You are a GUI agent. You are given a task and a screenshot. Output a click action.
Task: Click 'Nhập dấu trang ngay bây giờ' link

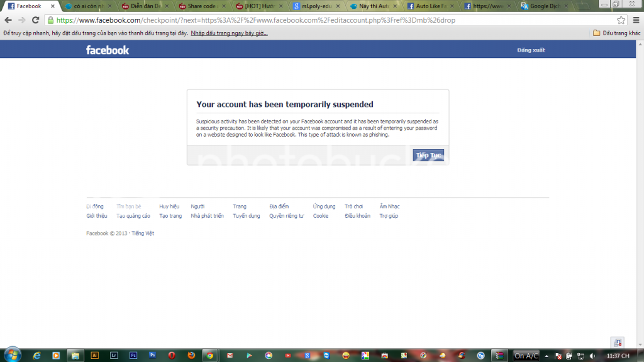click(x=229, y=33)
